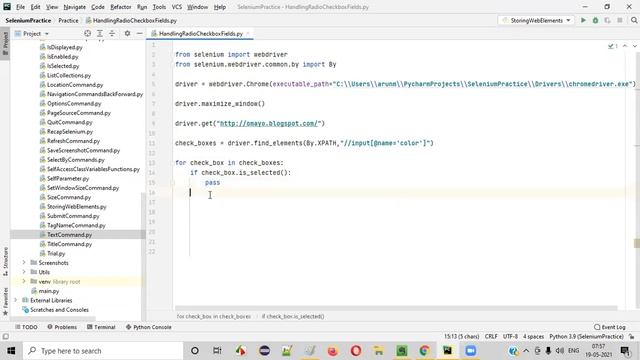
Task: Click the Python 3.9 interpreter widget
Action: 586,337
